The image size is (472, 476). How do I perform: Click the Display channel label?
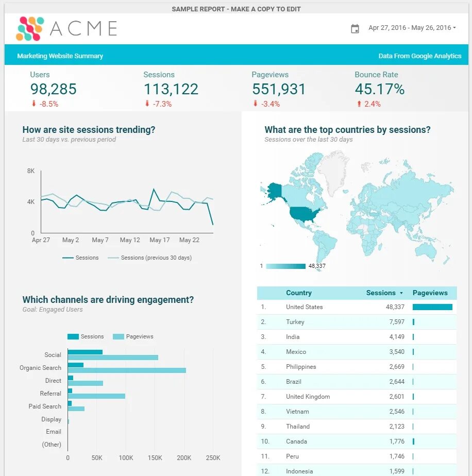[52, 419]
